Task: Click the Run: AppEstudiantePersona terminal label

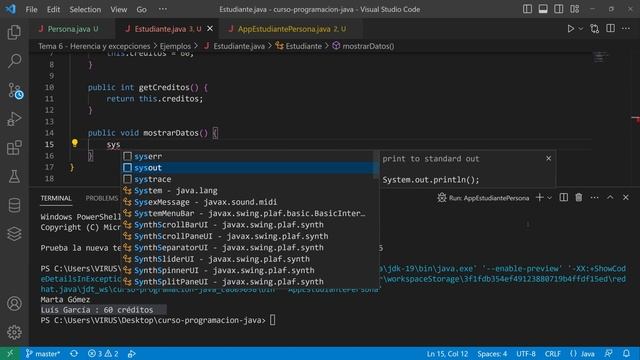Action: point(483,198)
